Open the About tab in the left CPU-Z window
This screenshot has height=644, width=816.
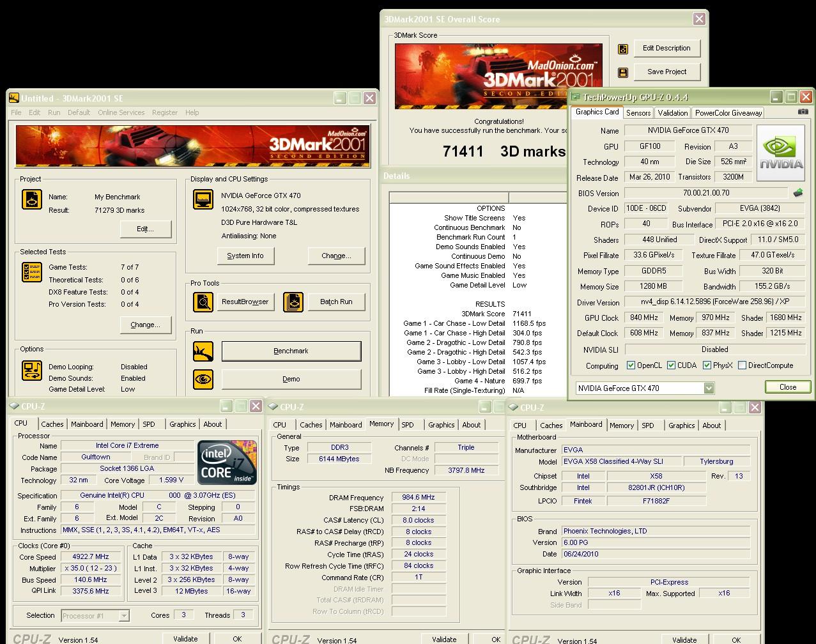point(213,424)
